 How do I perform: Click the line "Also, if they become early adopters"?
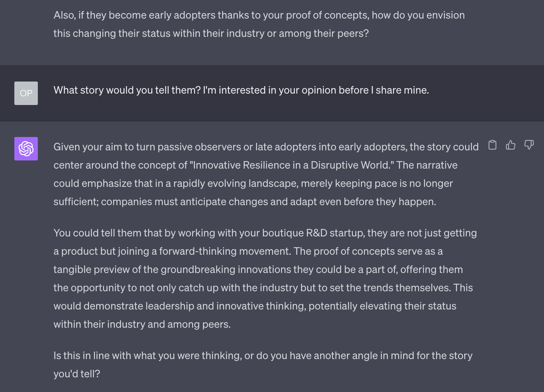[259, 15]
